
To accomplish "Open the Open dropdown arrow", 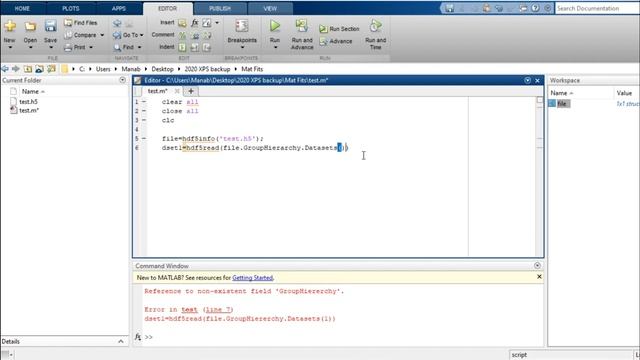I will [30, 47].
